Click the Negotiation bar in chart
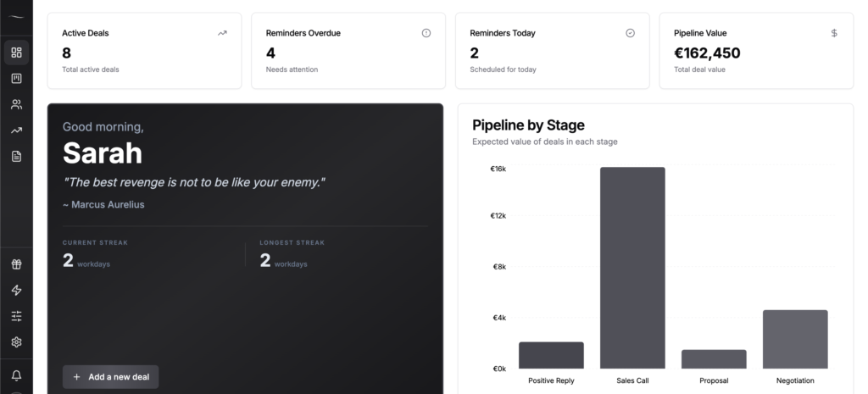This screenshot has height=394, width=868. [x=795, y=339]
